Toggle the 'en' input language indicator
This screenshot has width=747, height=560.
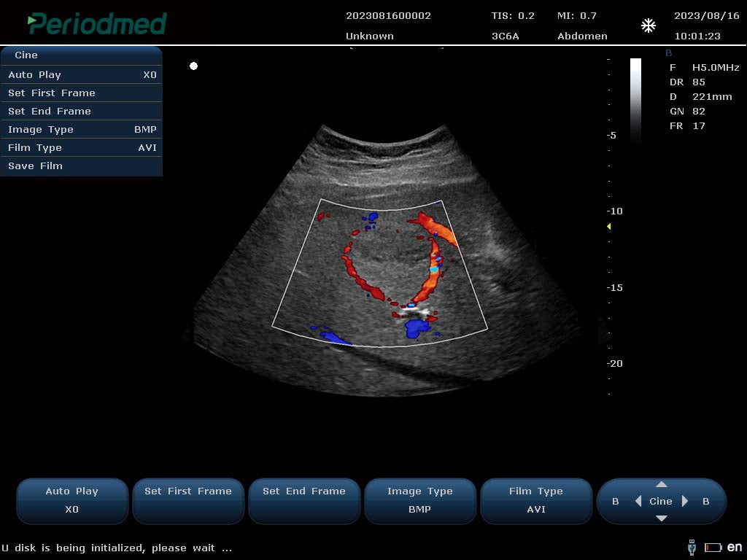(735, 547)
